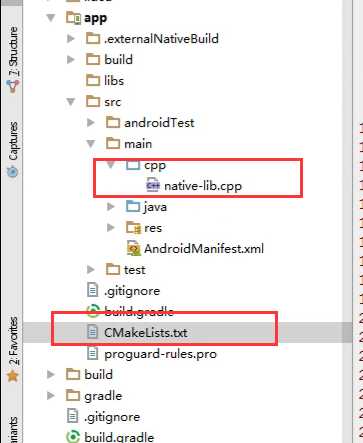
Task: Collapse the app module node
Action: click(x=51, y=17)
